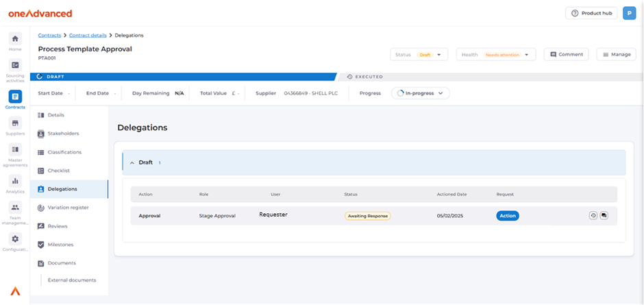The height and width of the screenshot is (305, 644).
Task: Open the Status Draft dropdown
Action: point(419,54)
